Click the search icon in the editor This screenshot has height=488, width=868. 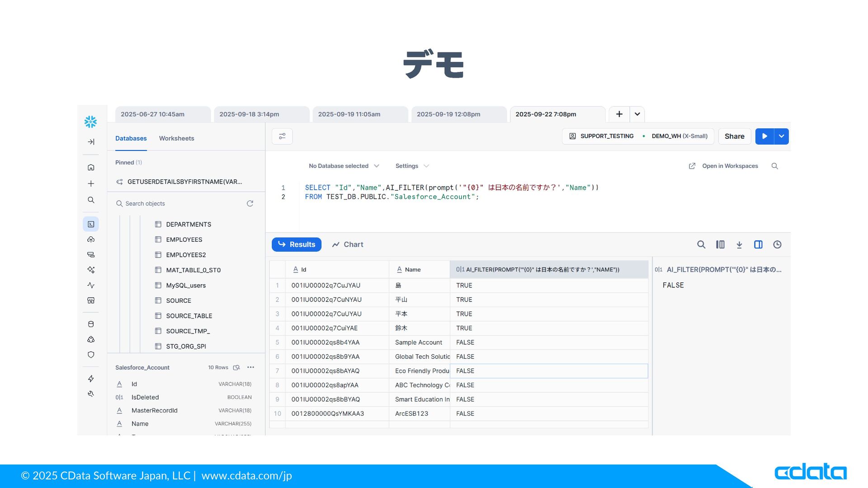click(x=774, y=166)
